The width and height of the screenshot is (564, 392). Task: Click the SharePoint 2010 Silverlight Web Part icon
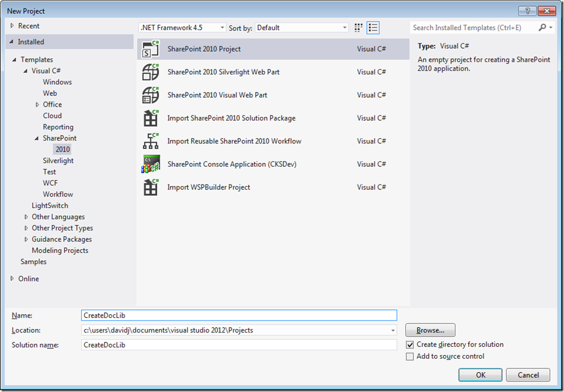tap(151, 72)
